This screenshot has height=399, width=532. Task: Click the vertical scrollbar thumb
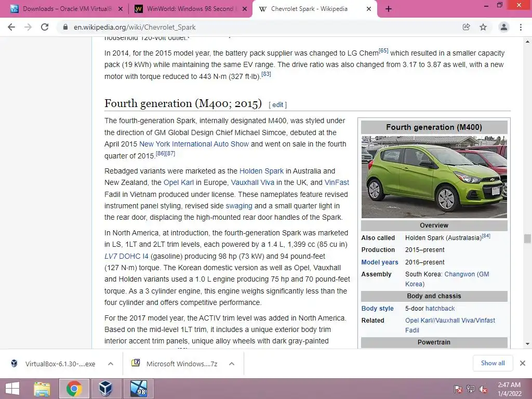click(x=527, y=238)
